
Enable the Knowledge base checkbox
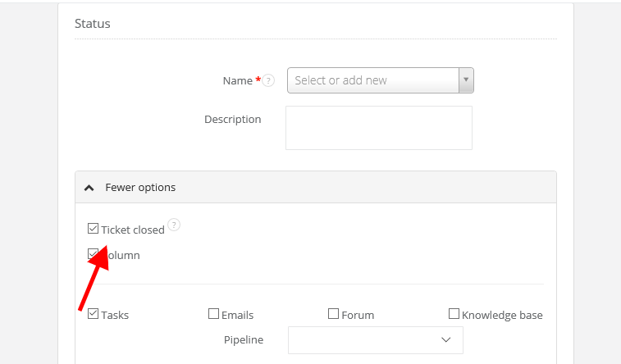click(x=454, y=313)
